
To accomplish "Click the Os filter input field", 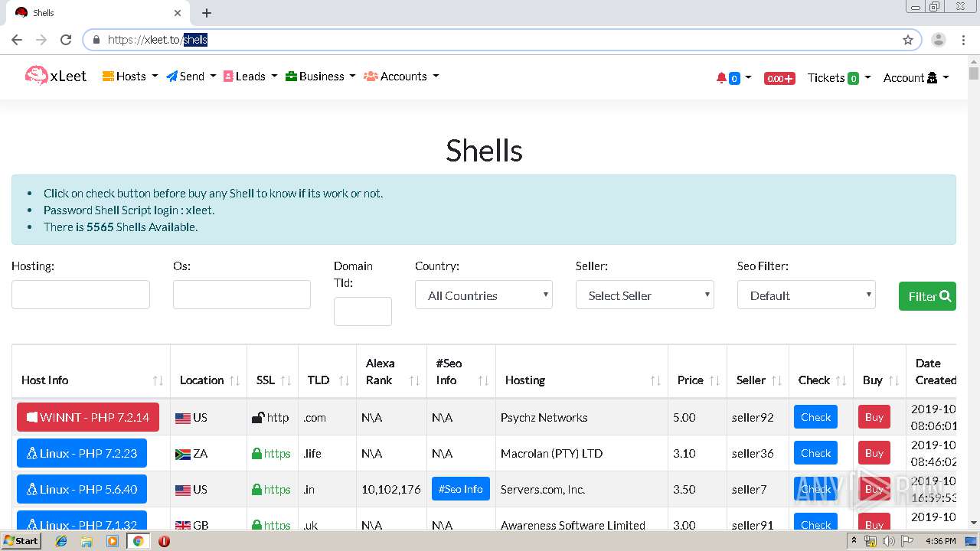I will [242, 295].
